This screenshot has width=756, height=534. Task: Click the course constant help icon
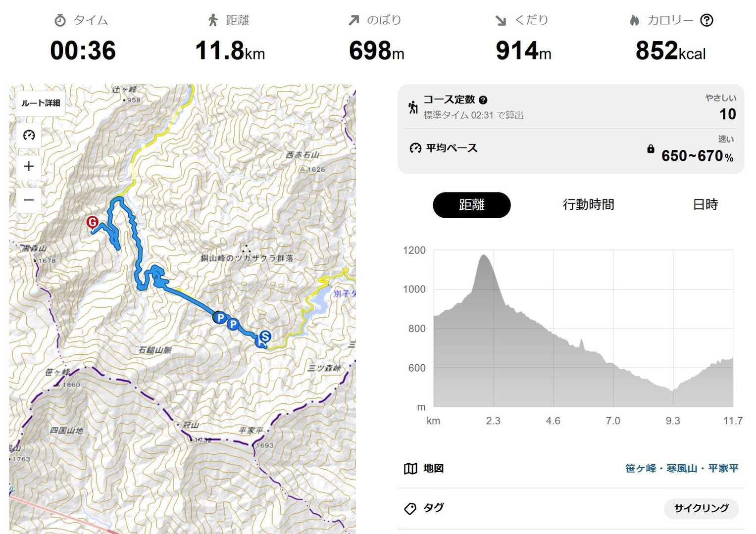483,100
